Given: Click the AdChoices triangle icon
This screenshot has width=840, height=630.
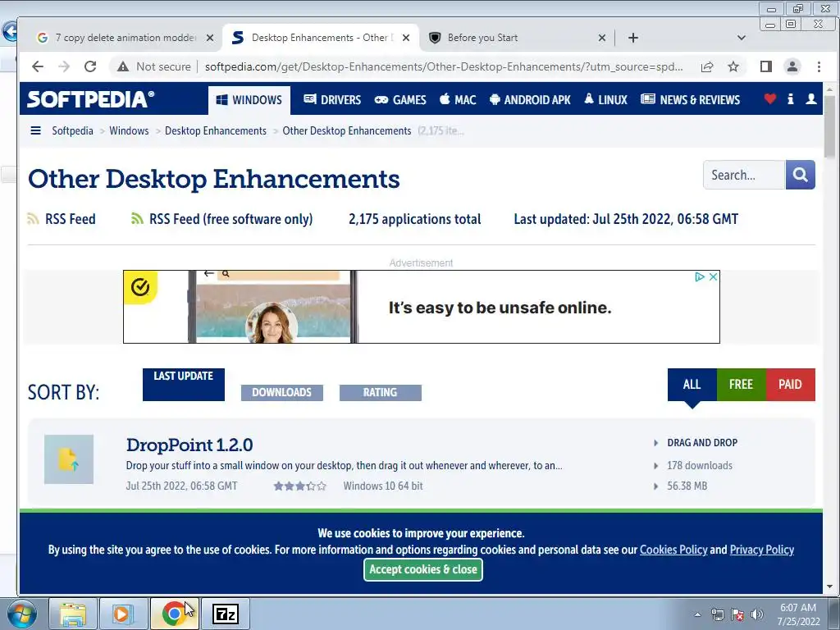Looking at the screenshot, I should coord(700,277).
